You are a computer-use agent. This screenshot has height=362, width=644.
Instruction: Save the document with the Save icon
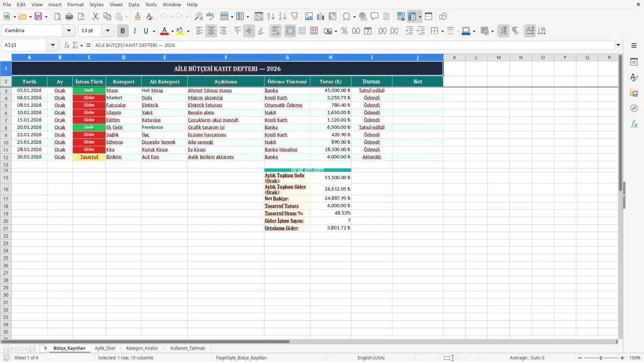pos(38,17)
